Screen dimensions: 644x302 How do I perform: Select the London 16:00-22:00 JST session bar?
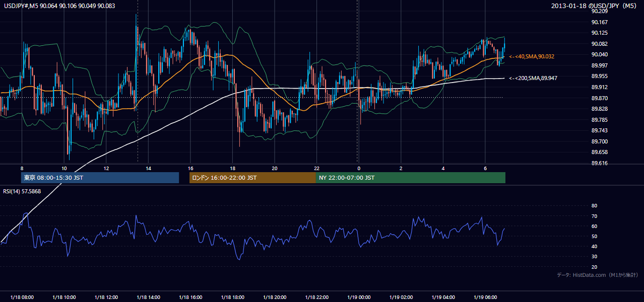[x=252, y=178]
